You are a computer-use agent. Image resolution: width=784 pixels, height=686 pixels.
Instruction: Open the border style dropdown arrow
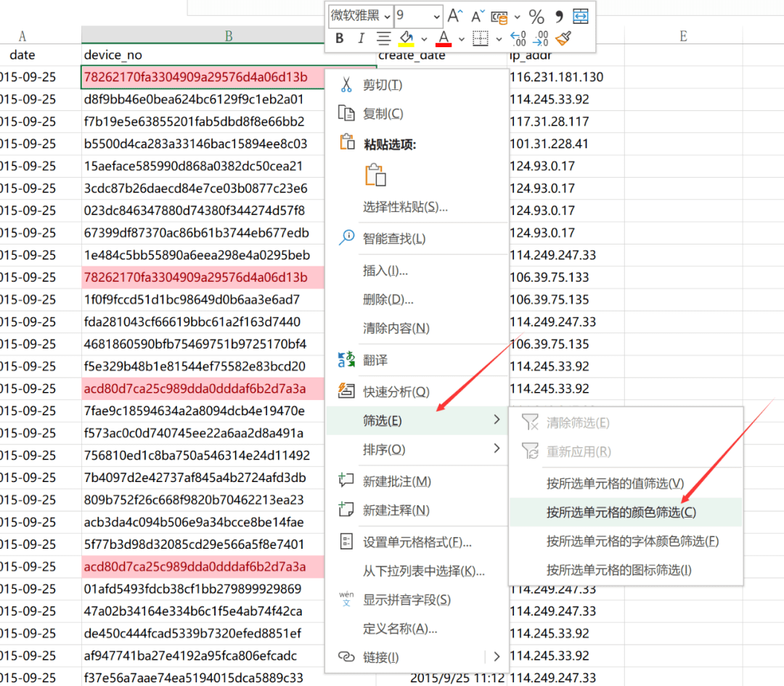(x=499, y=38)
